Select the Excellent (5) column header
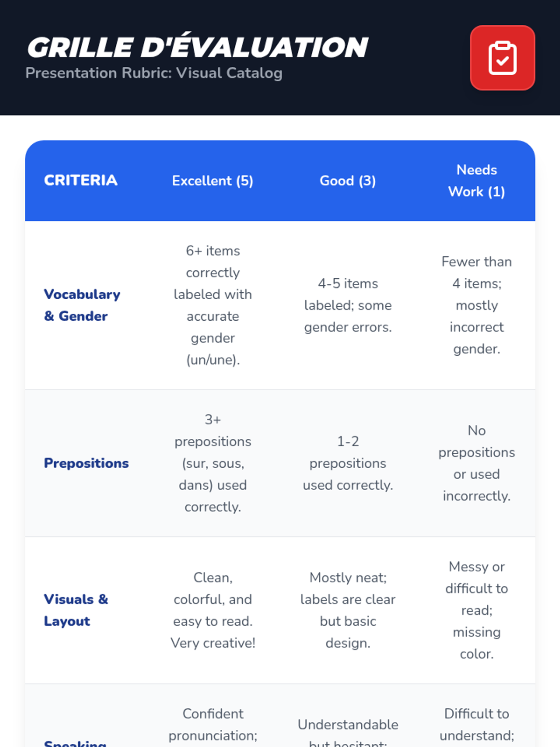The width and height of the screenshot is (560, 747). tap(213, 181)
